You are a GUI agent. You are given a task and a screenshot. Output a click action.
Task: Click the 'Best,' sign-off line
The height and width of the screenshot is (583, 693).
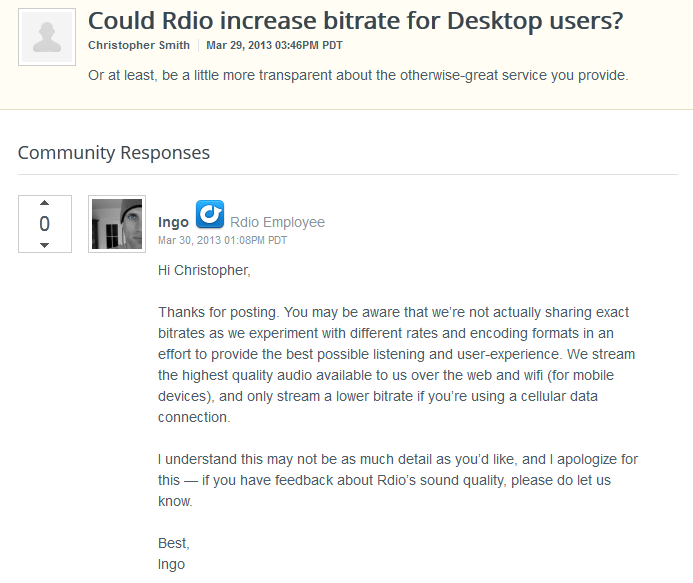coord(173,543)
